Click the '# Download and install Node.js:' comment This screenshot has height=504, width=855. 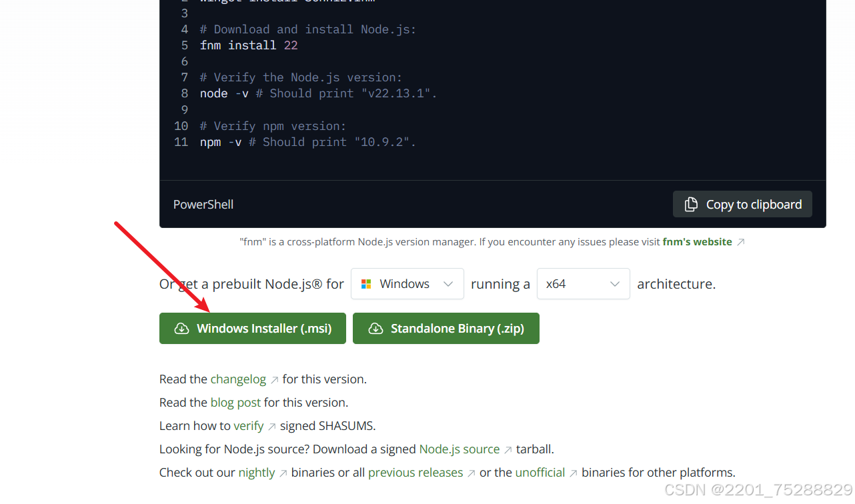click(x=308, y=29)
